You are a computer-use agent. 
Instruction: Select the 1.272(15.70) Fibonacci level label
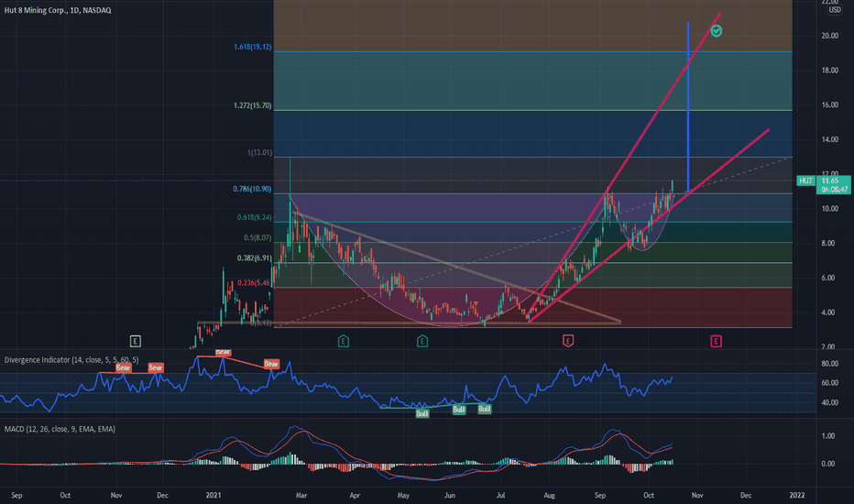point(252,105)
